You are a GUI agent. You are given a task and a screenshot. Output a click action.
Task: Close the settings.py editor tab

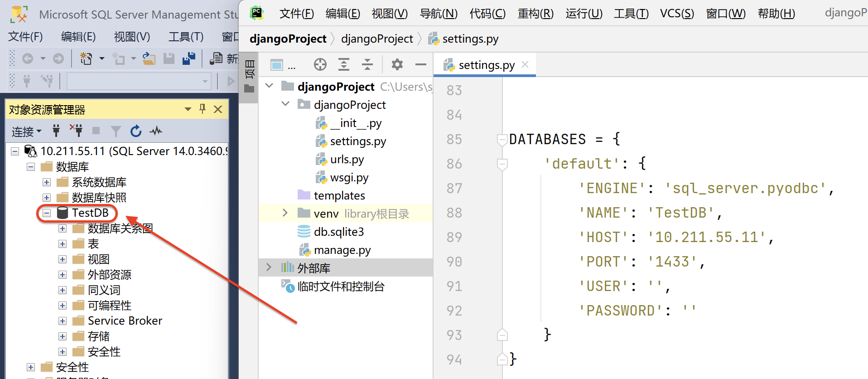pos(525,64)
